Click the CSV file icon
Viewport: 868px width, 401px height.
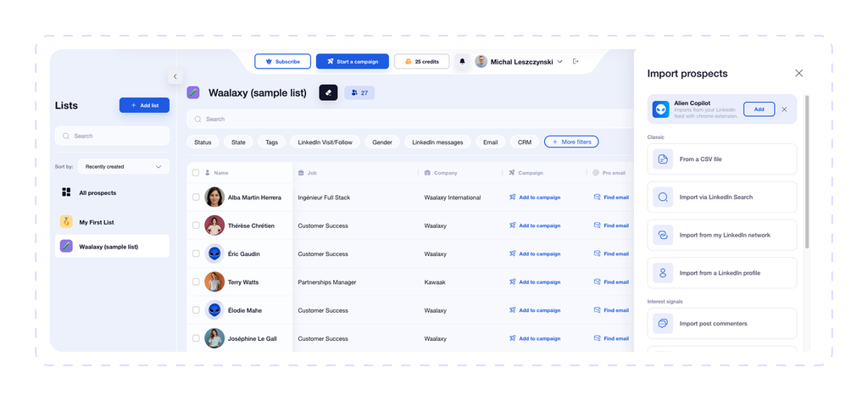pos(663,159)
